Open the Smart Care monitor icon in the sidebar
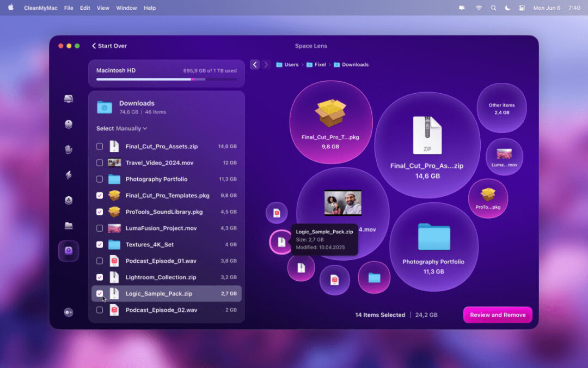The image size is (588, 368). pos(69,99)
